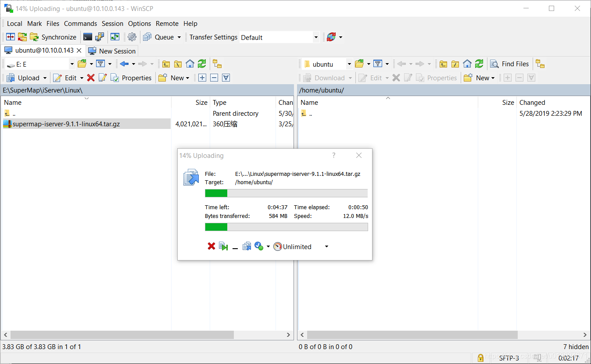The width and height of the screenshot is (591, 364).
Task: Click the local Rename icon
Action: [103, 78]
